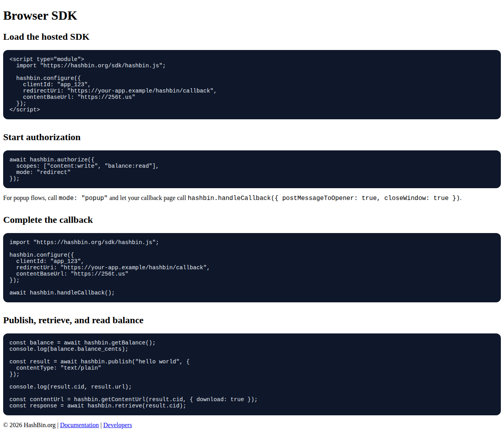This screenshot has width=504, height=435.
Task: Click the inline mode: "popup" code snippet
Action: point(83,198)
